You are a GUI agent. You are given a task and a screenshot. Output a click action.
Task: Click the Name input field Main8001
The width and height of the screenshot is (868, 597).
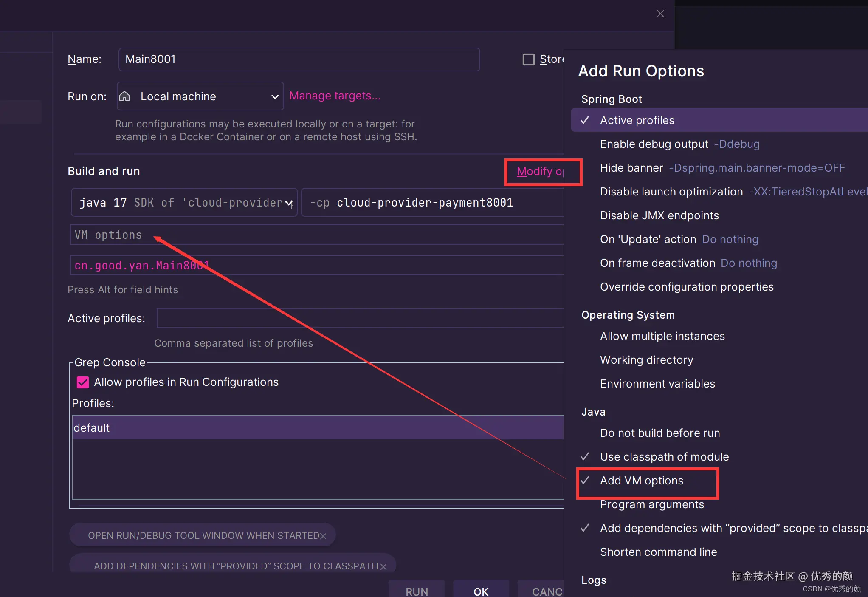coord(299,59)
